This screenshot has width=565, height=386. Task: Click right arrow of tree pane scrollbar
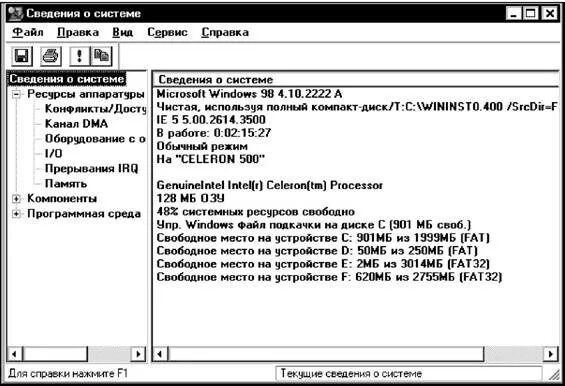pyautogui.click(x=138, y=354)
